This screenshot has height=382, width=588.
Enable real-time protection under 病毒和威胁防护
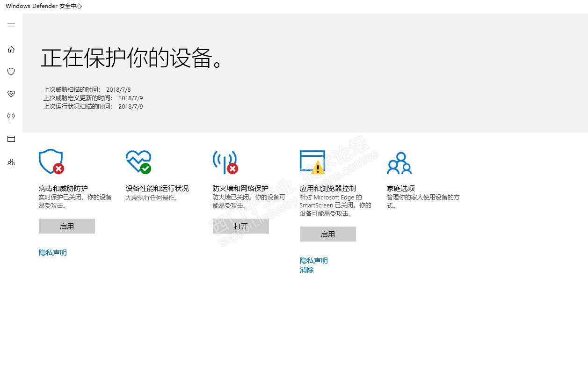(67, 226)
